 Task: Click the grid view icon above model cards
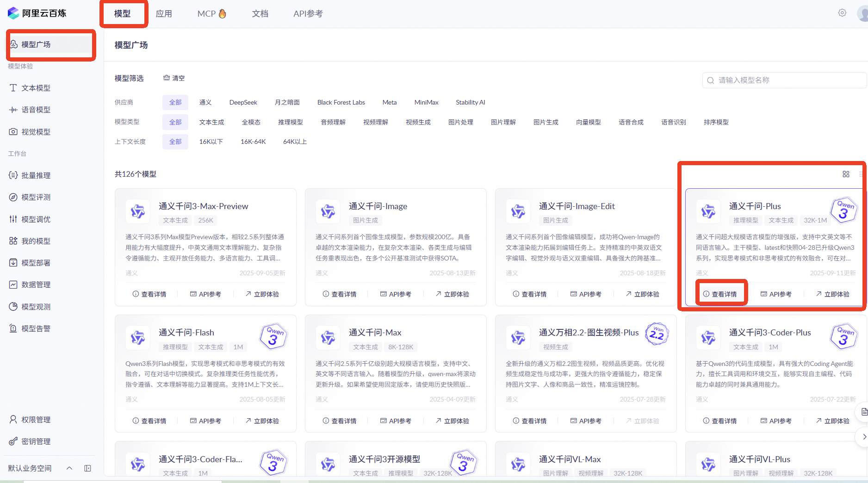click(x=846, y=174)
